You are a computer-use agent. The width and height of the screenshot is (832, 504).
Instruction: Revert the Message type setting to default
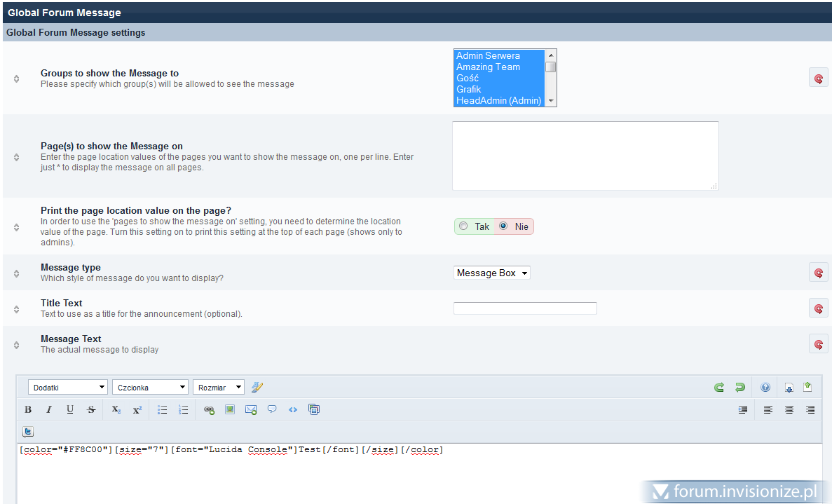(818, 273)
